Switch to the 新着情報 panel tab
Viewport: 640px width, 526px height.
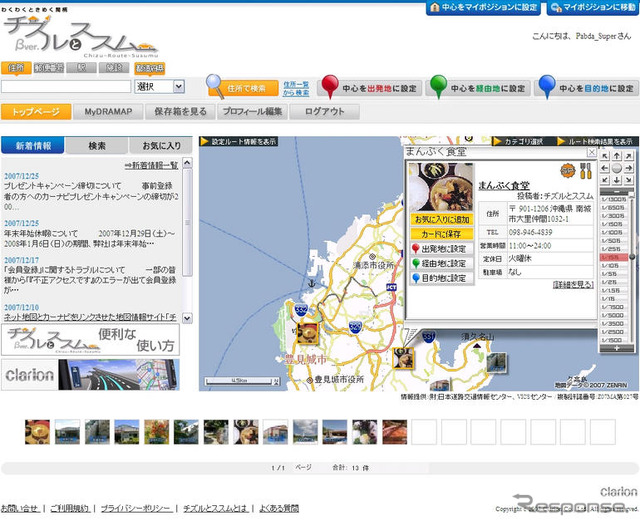tap(33, 145)
